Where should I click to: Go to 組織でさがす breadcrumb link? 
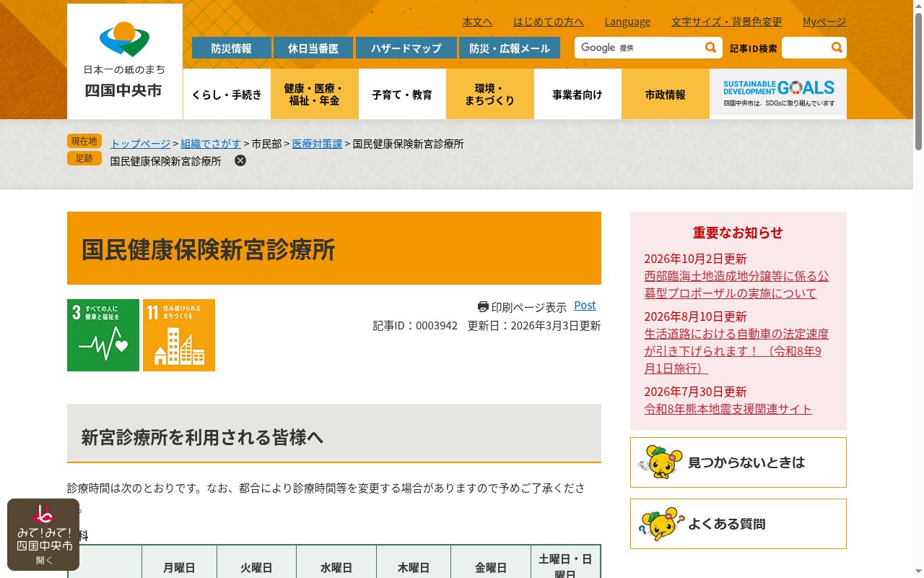[211, 144]
